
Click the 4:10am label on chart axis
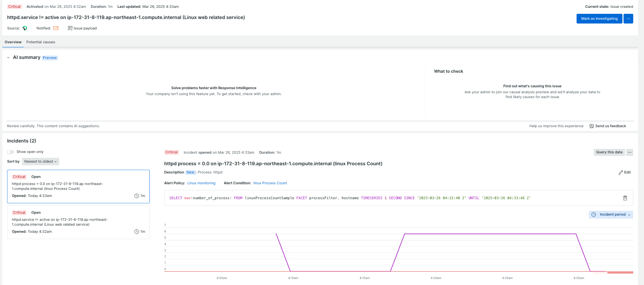tap(293, 278)
